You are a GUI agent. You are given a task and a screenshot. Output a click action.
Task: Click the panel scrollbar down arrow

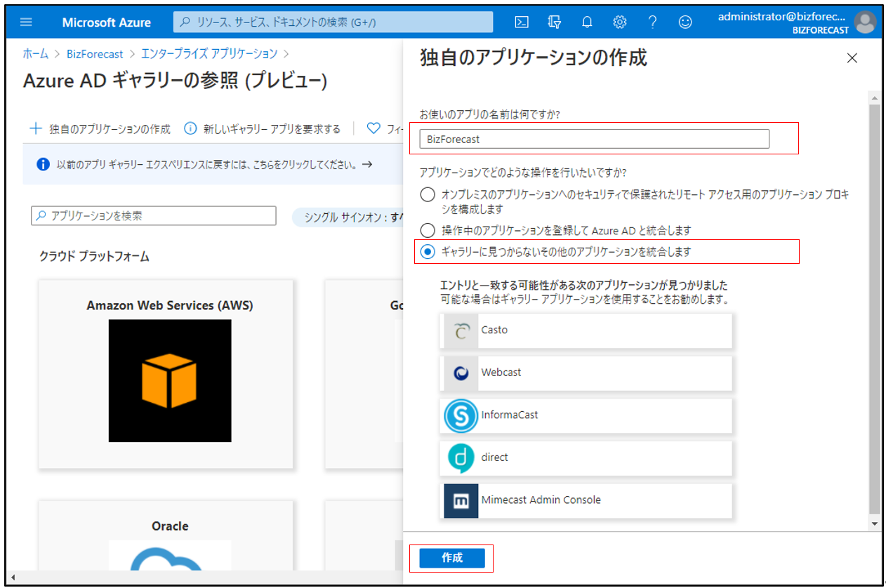pos(874,523)
